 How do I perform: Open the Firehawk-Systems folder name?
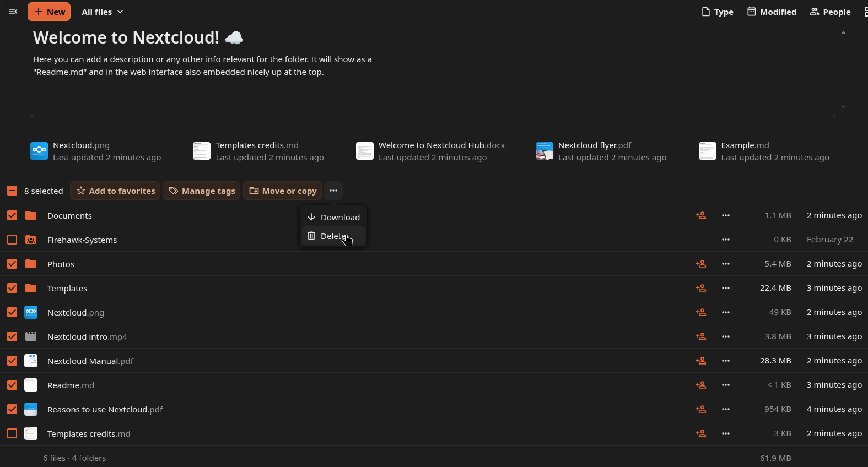(x=82, y=240)
